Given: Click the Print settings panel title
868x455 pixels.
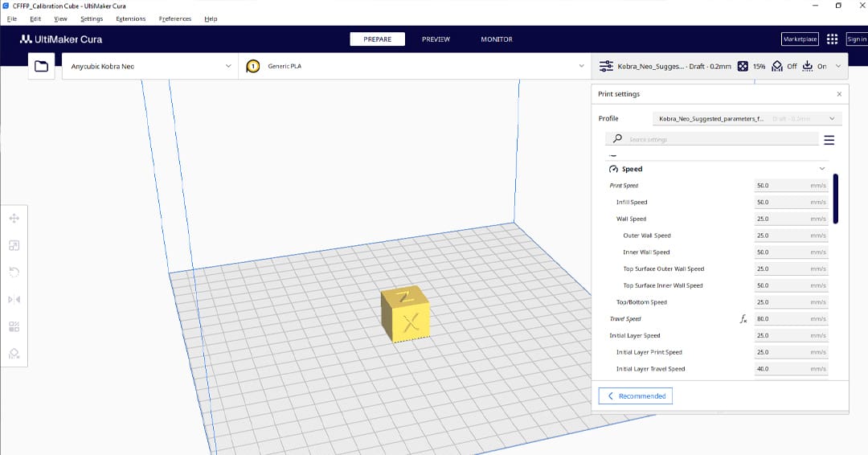Looking at the screenshot, I should (619, 94).
